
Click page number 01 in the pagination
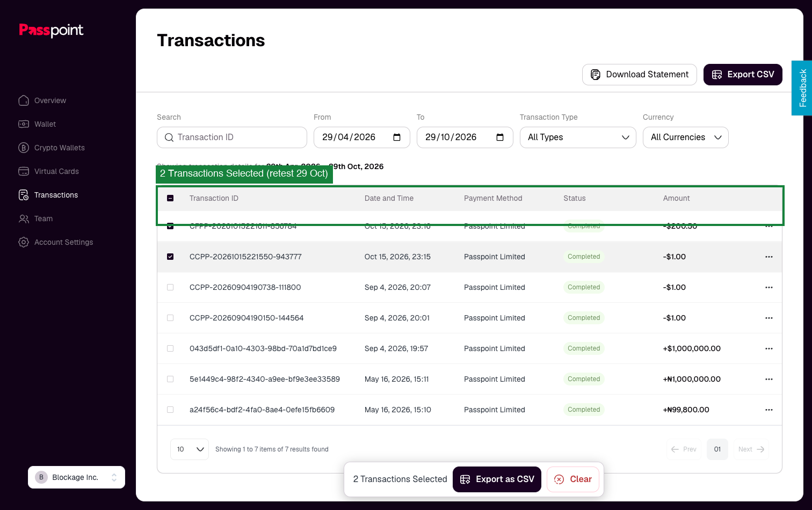[x=717, y=449]
